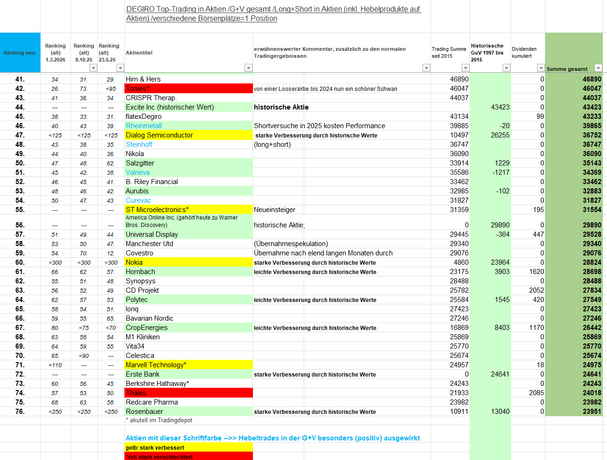The width and height of the screenshot is (607, 460).
Task: Select the blue 'Rheinmetall' cell
Action: pyautogui.click(x=189, y=125)
